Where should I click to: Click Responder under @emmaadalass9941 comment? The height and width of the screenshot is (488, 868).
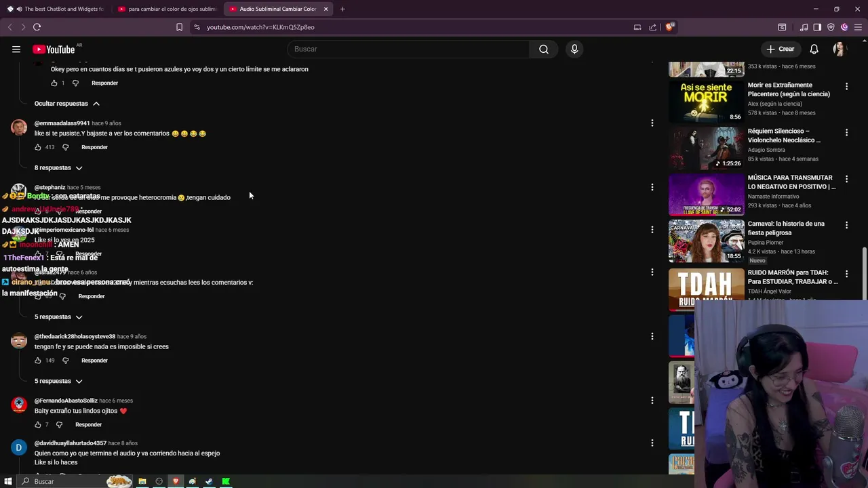(94, 147)
